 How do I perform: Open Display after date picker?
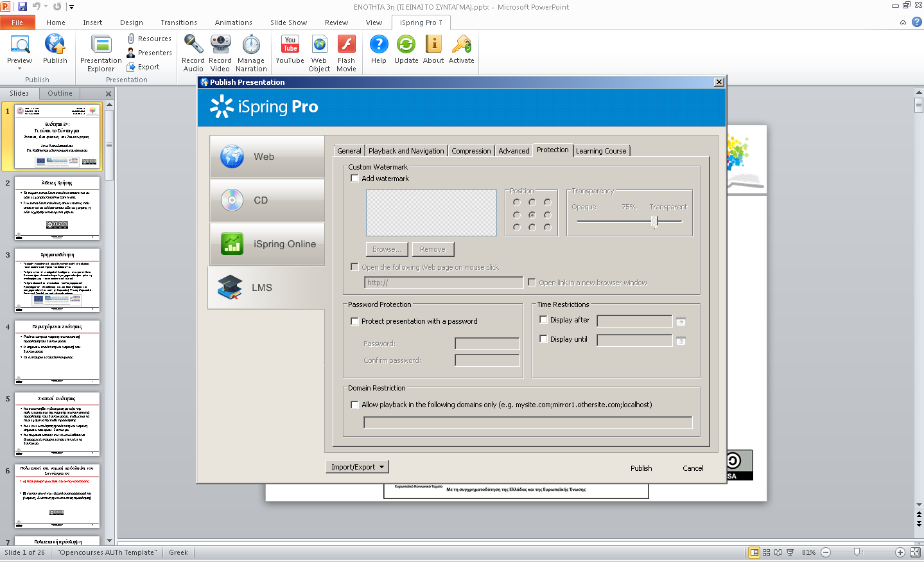coord(681,321)
